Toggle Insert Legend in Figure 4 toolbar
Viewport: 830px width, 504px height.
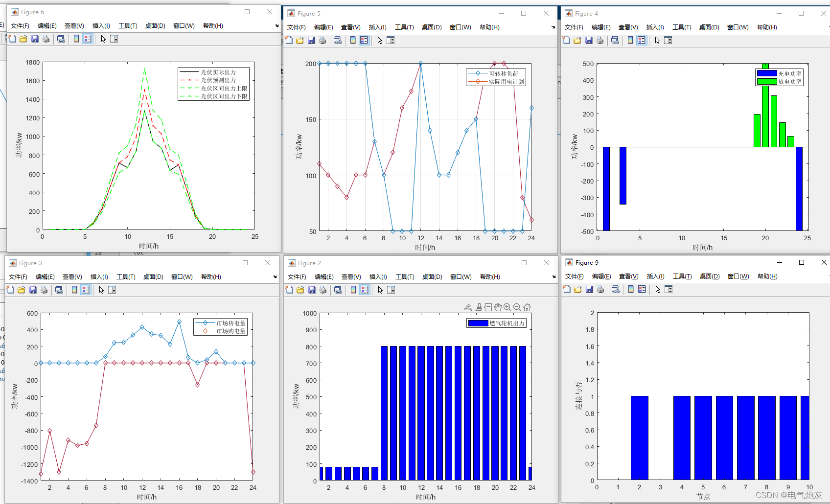point(642,40)
